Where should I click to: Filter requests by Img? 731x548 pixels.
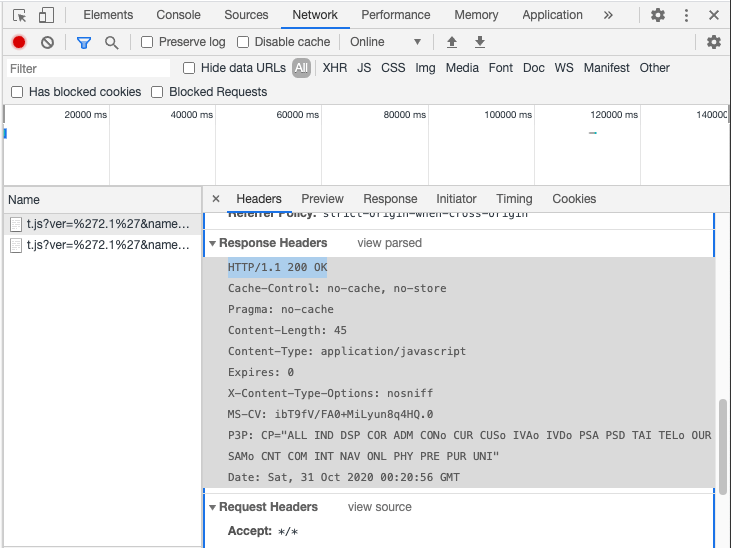click(425, 68)
